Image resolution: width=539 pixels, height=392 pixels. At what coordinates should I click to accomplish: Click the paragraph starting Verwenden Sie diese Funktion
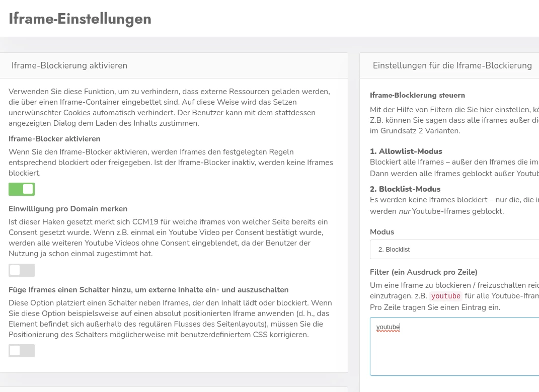click(x=169, y=107)
